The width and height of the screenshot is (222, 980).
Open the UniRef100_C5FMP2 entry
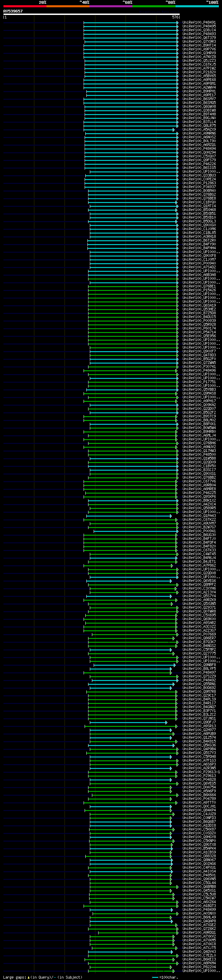tap(199, 649)
